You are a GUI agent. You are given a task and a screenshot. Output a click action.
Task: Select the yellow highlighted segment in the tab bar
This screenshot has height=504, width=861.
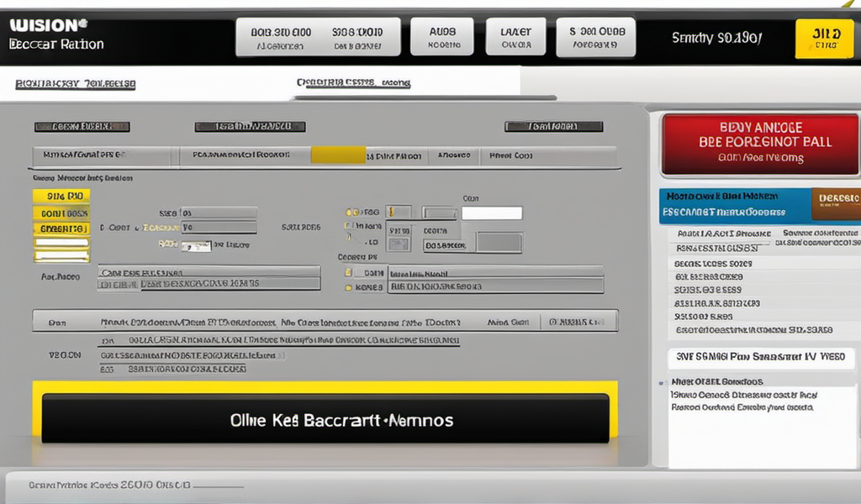coord(337,155)
